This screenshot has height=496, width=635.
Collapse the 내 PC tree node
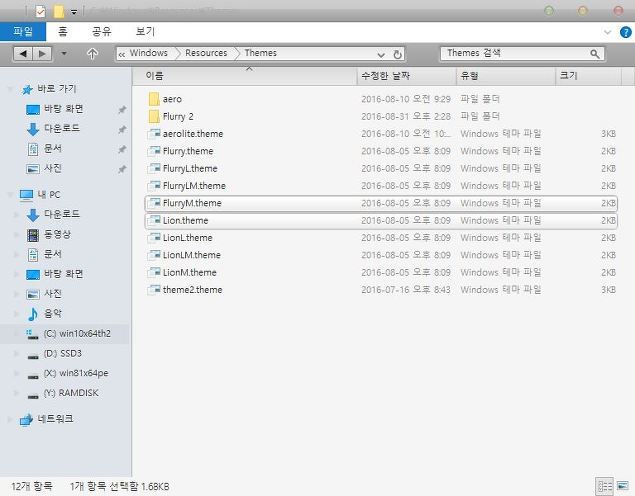tap(10, 195)
